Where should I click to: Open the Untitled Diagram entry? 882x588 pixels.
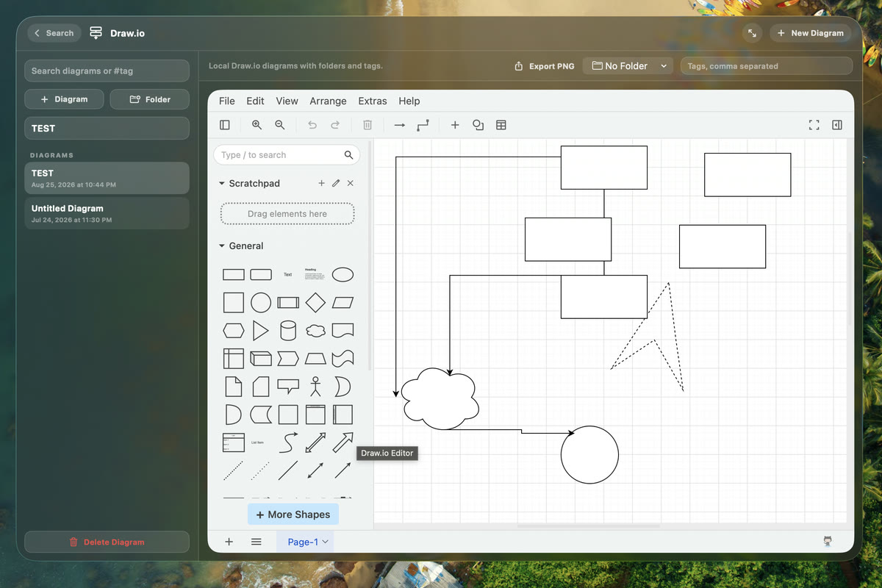click(x=107, y=213)
